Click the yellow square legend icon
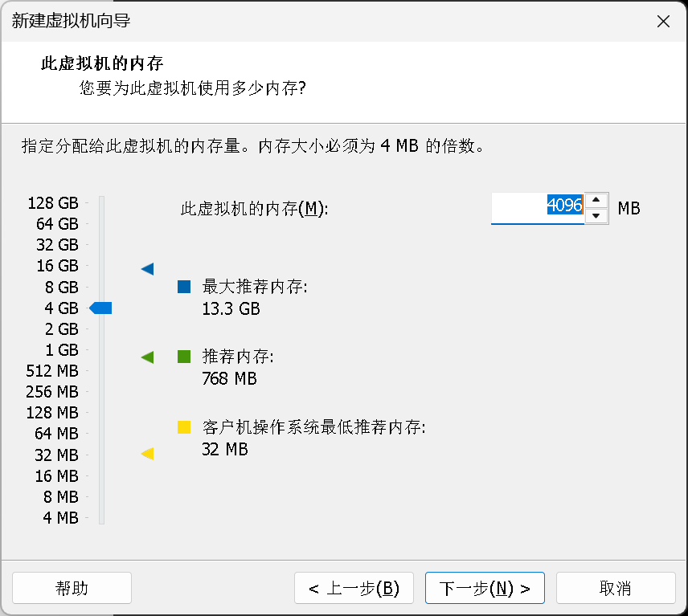Image resolution: width=688 pixels, height=616 pixels. [x=184, y=427]
